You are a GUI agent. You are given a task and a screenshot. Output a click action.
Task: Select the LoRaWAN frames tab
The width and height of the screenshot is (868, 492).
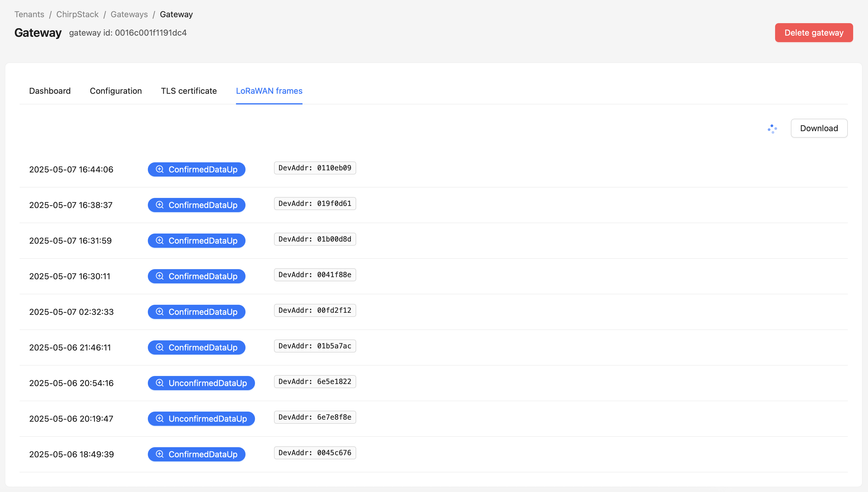(x=269, y=91)
